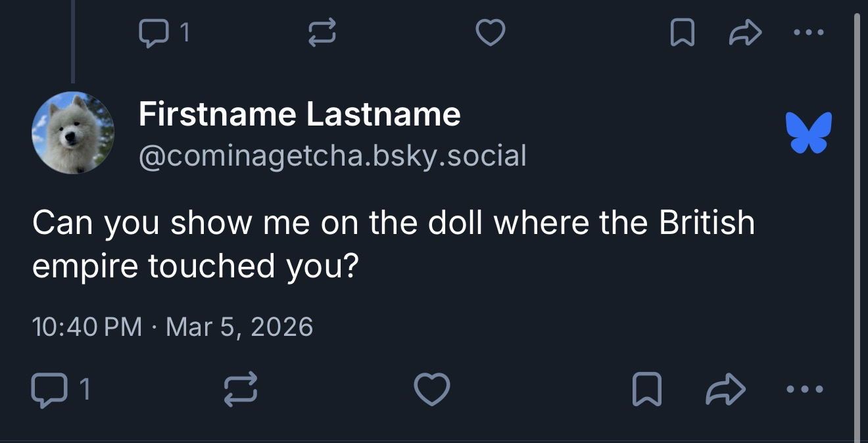Click the blue Bluesky butterfly icon
Viewport: 868px width, 443px height.
pos(808,132)
